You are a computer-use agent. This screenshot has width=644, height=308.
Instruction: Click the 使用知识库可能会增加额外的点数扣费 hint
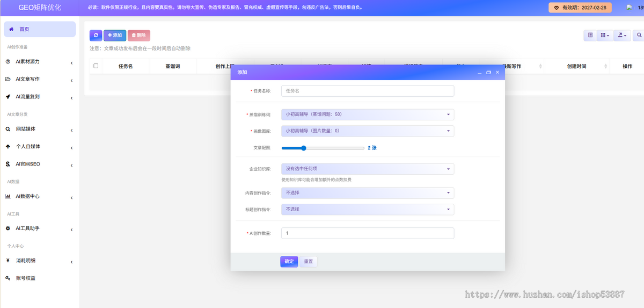[317, 180]
